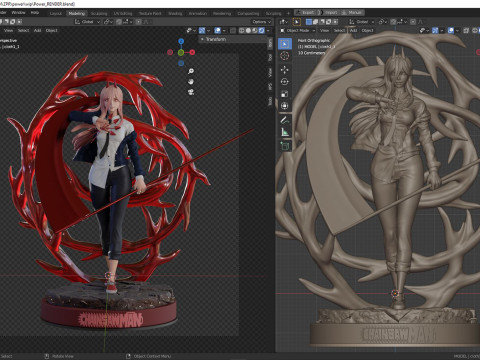This screenshot has width=480, height=360.
Task: Select the Rotate tool in right viewport toolbar
Action: [x=285, y=82]
